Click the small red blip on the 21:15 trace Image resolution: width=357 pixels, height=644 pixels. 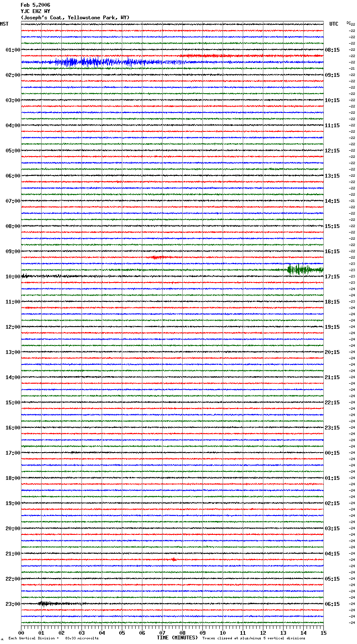click(x=173, y=559)
